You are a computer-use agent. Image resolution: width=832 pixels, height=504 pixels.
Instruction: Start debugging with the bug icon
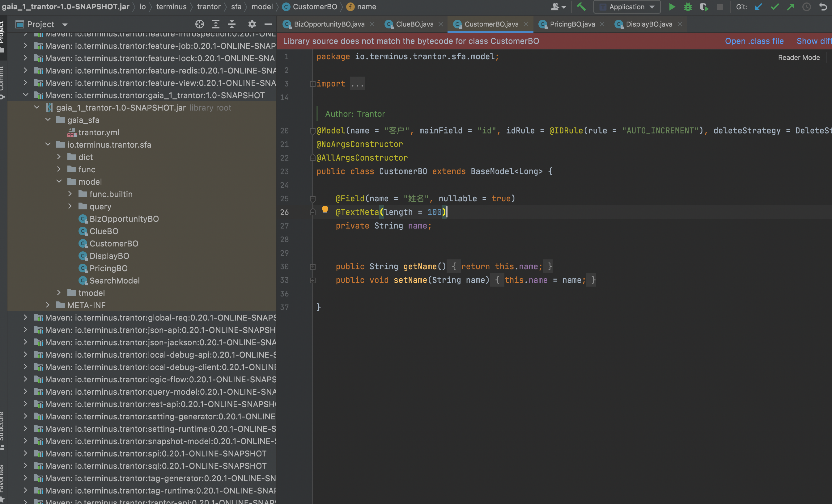(x=688, y=7)
